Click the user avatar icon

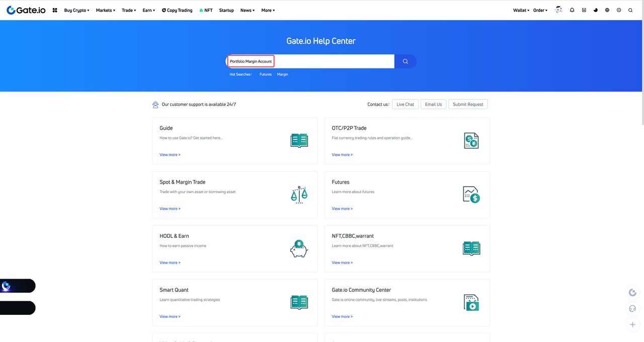tap(558, 10)
